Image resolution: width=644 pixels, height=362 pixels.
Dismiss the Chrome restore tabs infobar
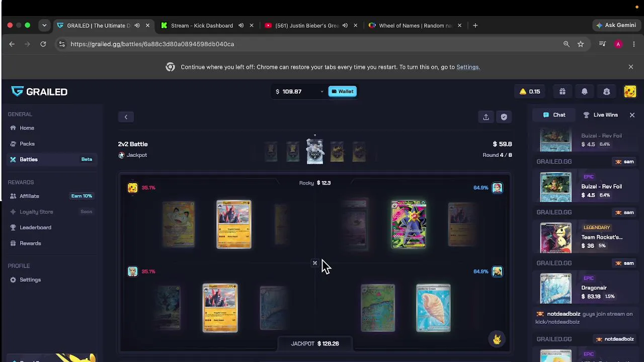tap(631, 67)
